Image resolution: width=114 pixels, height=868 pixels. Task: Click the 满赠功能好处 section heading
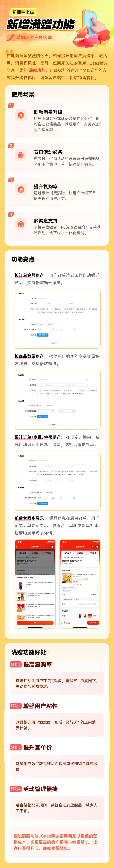tap(29, 652)
